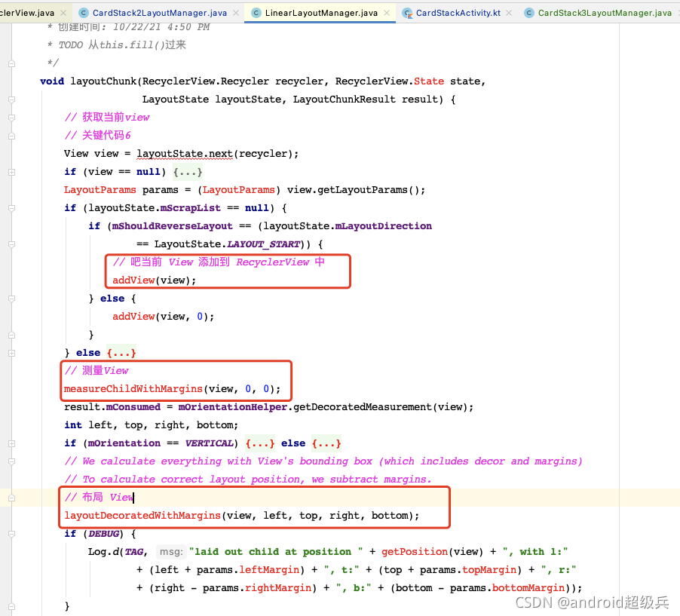Screen dimensions: 680x616
Task: Click the Kotlin file icon on CardStackActivity.kt tab
Action: click(407, 14)
